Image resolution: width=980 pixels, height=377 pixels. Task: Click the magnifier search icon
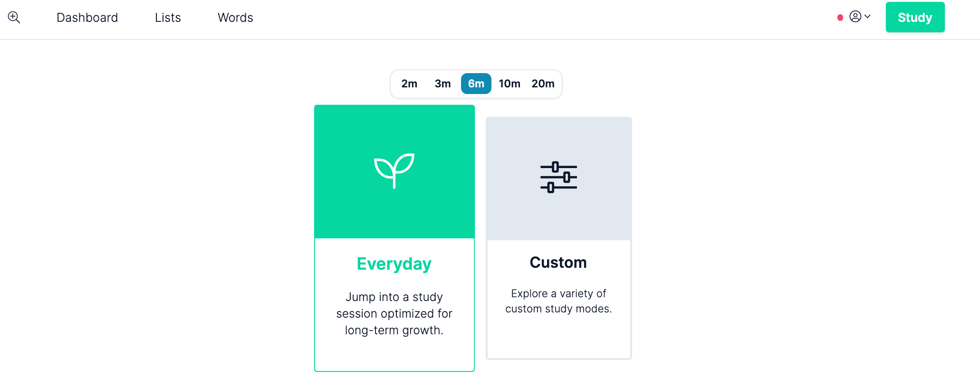(x=14, y=18)
